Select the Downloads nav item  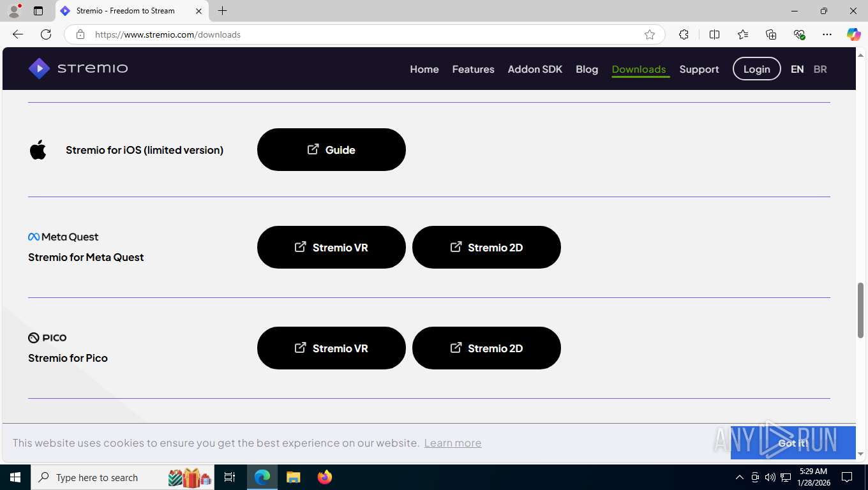tap(639, 69)
